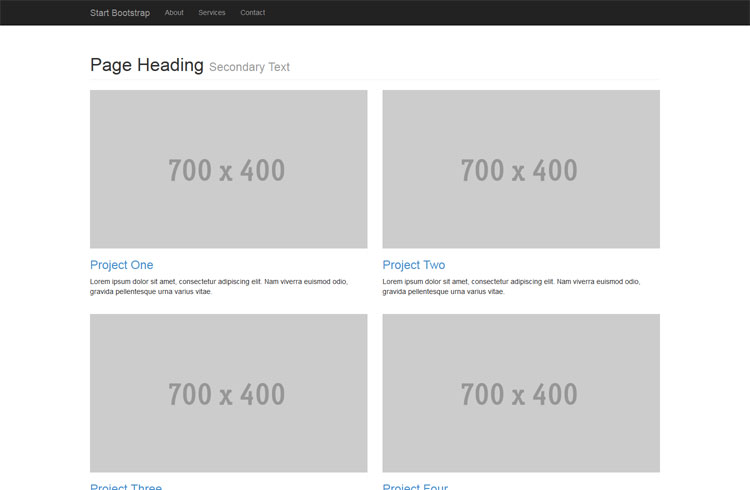Click the Page Heading title text
The image size is (750, 490).
click(x=147, y=65)
